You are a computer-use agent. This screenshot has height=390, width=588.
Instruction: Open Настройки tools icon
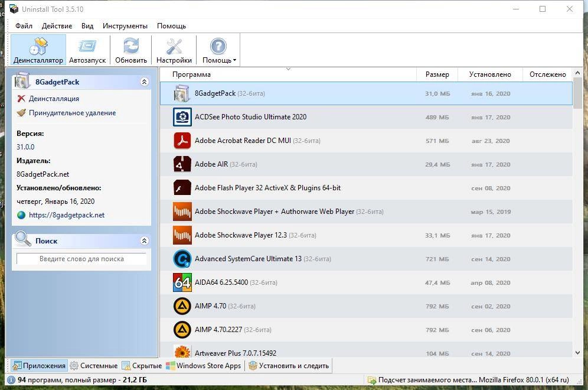174,50
